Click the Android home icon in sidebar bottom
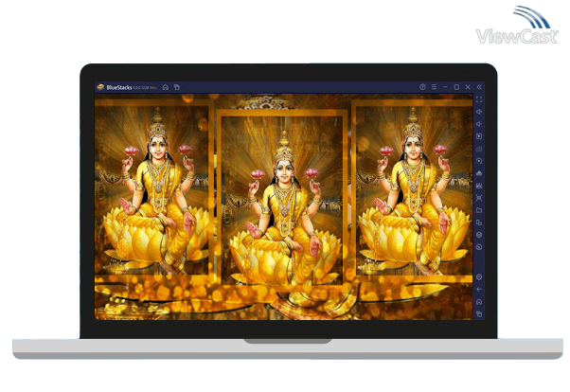The image size is (570, 392). click(x=479, y=302)
